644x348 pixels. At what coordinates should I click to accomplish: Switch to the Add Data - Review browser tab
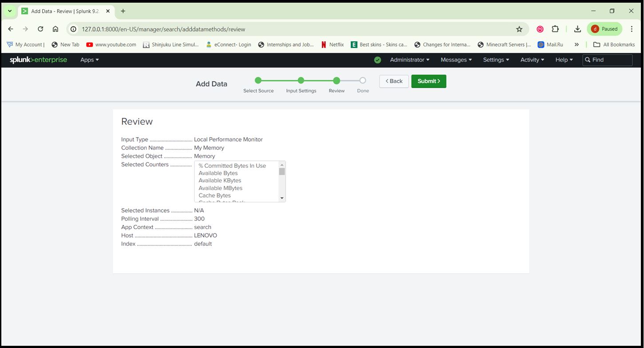pyautogui.click(x=62, y=11)
